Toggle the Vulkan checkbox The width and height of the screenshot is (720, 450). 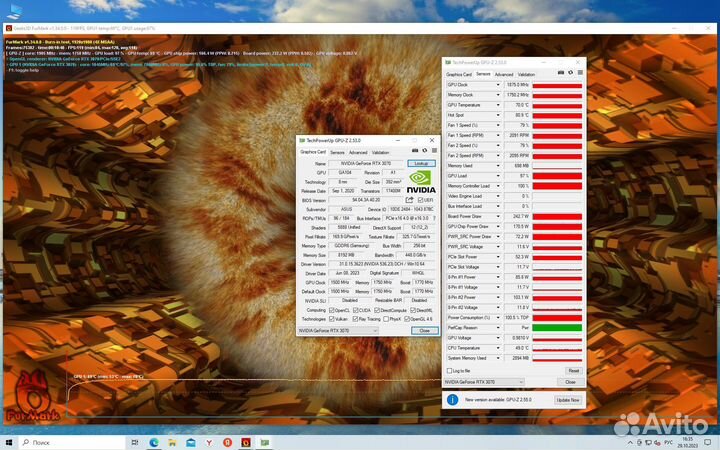[332, 319]
